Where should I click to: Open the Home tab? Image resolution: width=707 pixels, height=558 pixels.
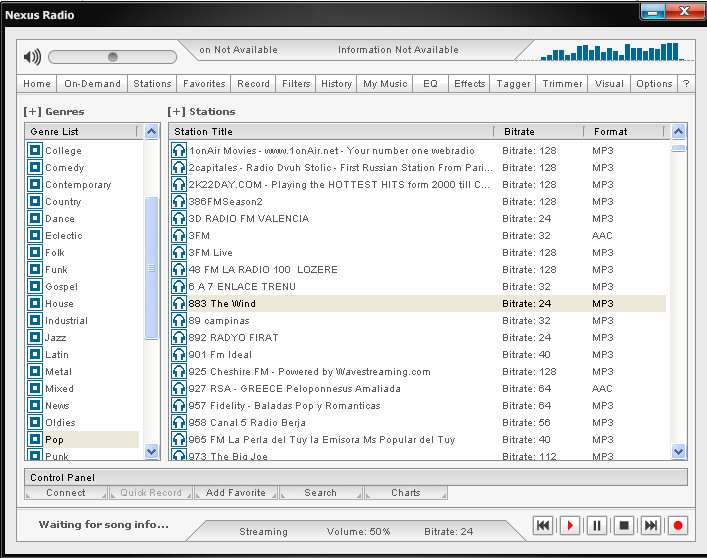point(37,84)
